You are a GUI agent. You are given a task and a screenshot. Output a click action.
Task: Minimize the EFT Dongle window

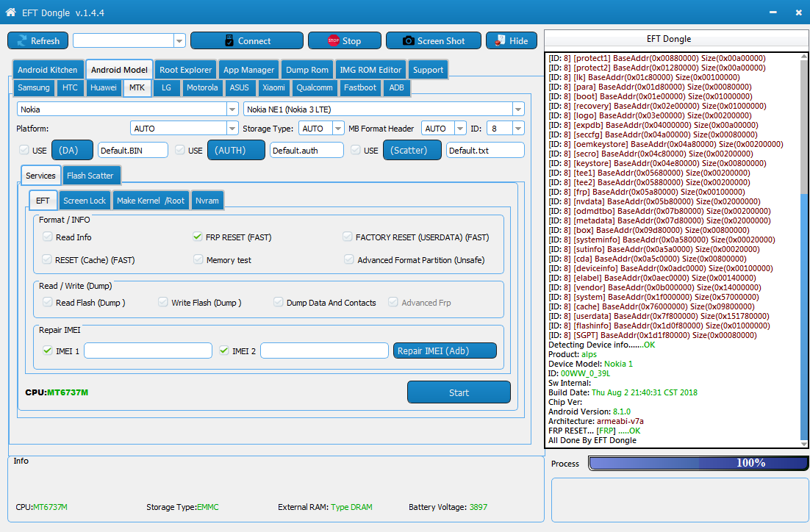point(773,12)
